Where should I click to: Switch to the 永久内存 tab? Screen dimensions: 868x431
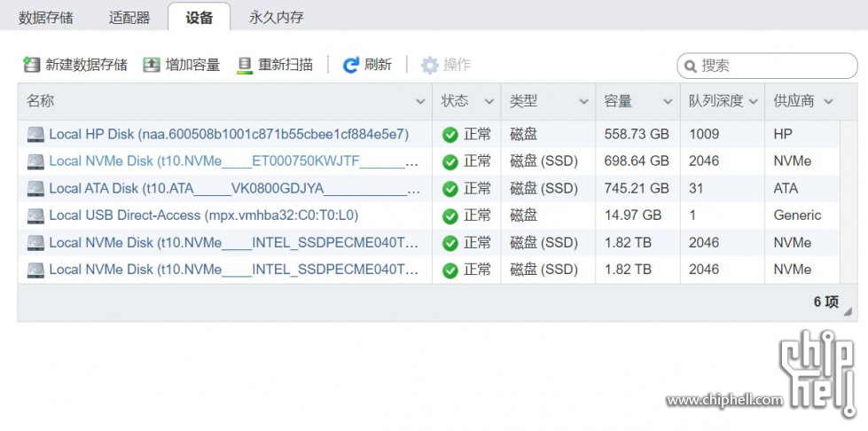point(277,17)
